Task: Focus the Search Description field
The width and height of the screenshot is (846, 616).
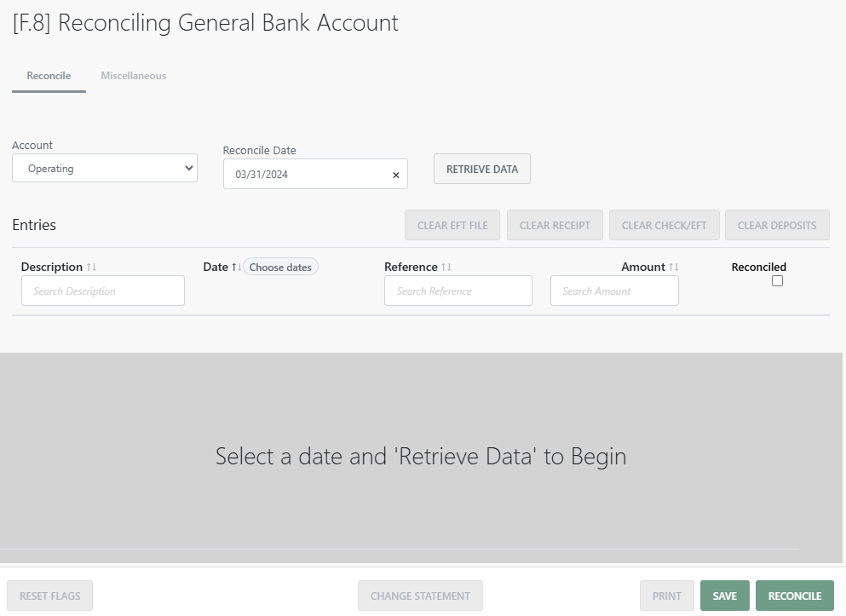Action: click(103, 291)
